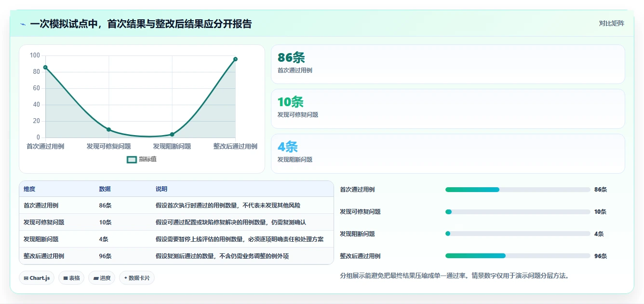Click the 整改后通过用例 label in progress list
This screenshot has height=304, width=644.
point(360,256)
